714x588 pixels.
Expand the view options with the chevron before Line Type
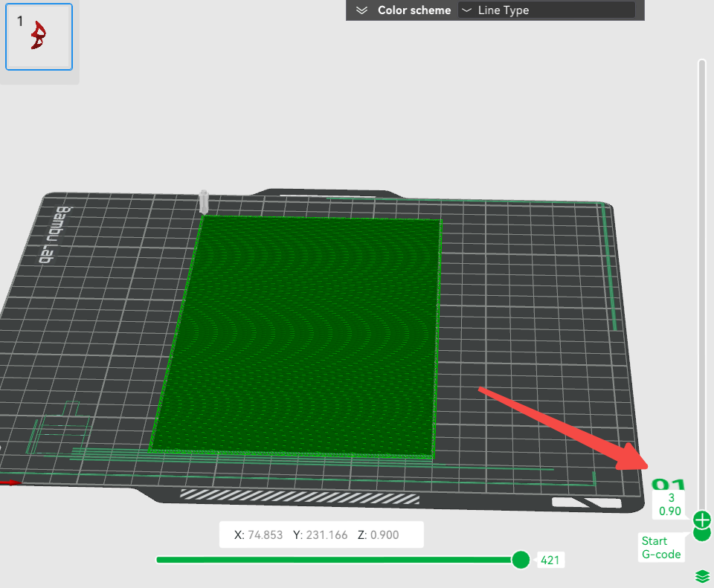467,10
